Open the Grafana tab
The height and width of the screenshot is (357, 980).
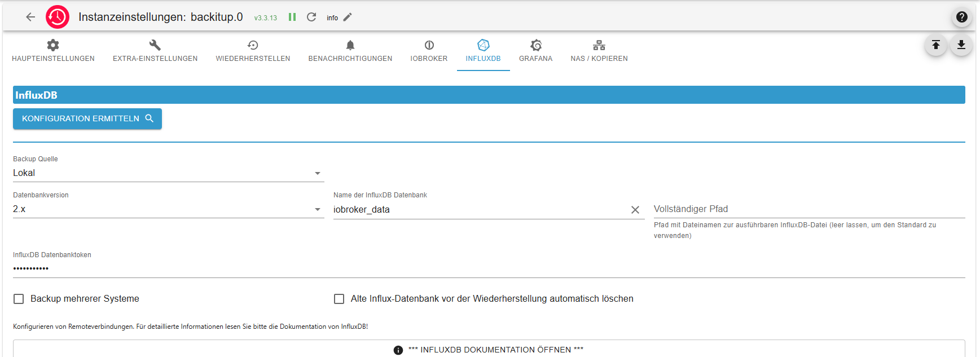pyautogui.click(x=536, y=51)
